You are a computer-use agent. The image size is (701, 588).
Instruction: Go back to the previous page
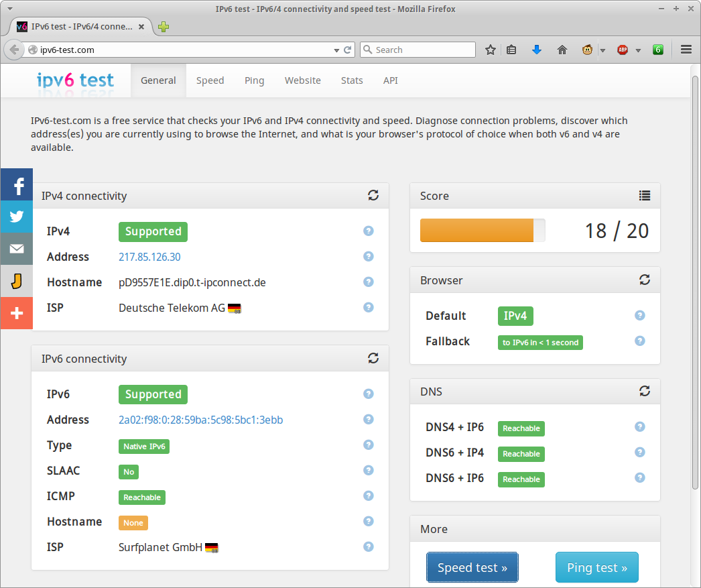[14, 50]
